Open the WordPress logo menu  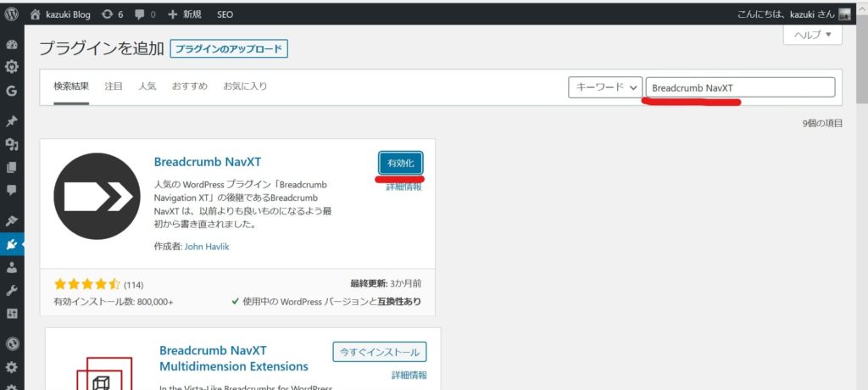click(x=11, y=14)
